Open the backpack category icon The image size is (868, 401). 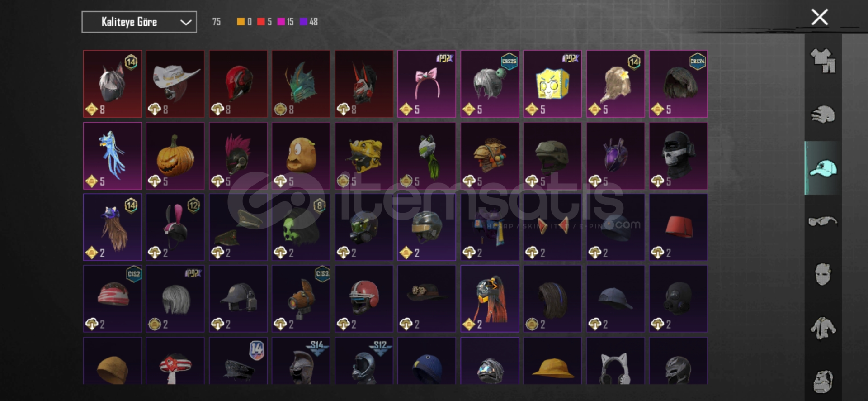pos(823,381)
